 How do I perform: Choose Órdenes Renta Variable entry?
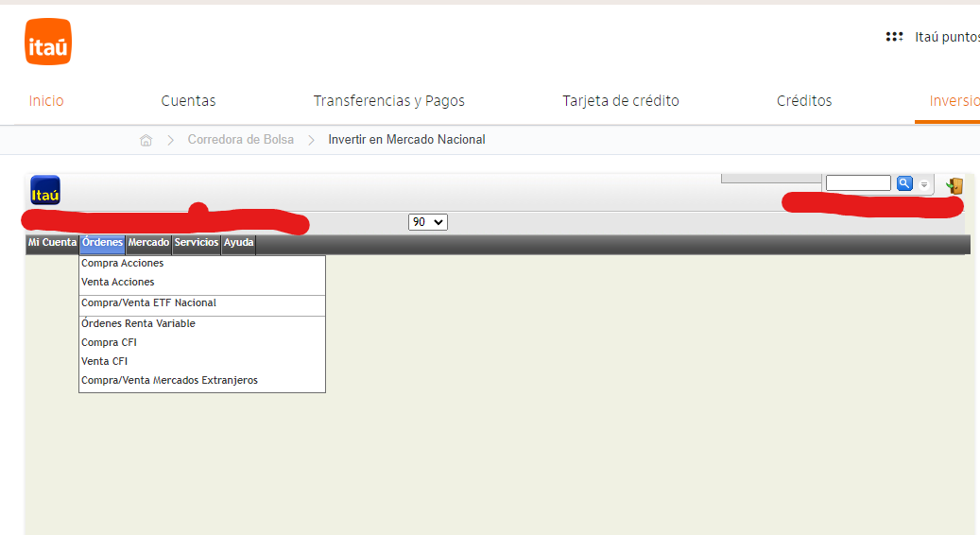[x=138, y=323]
